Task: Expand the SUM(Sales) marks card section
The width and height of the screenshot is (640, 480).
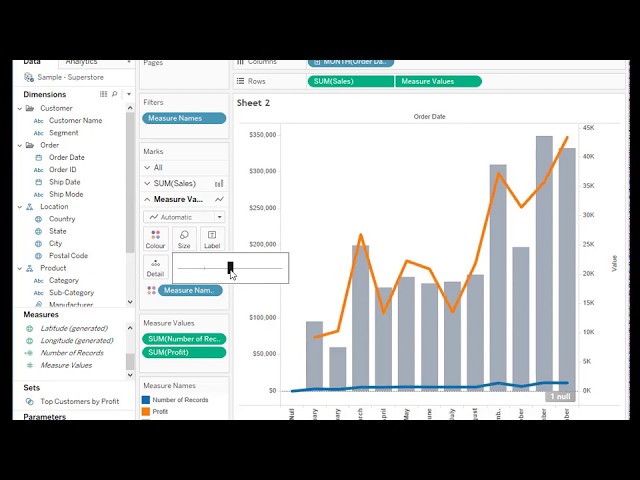Action: pyautogui.click(x=147, y=184)
